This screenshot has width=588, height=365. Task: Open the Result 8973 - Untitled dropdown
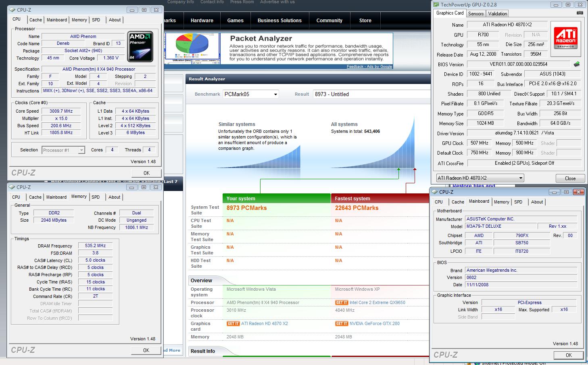click(x=372, y=94)
